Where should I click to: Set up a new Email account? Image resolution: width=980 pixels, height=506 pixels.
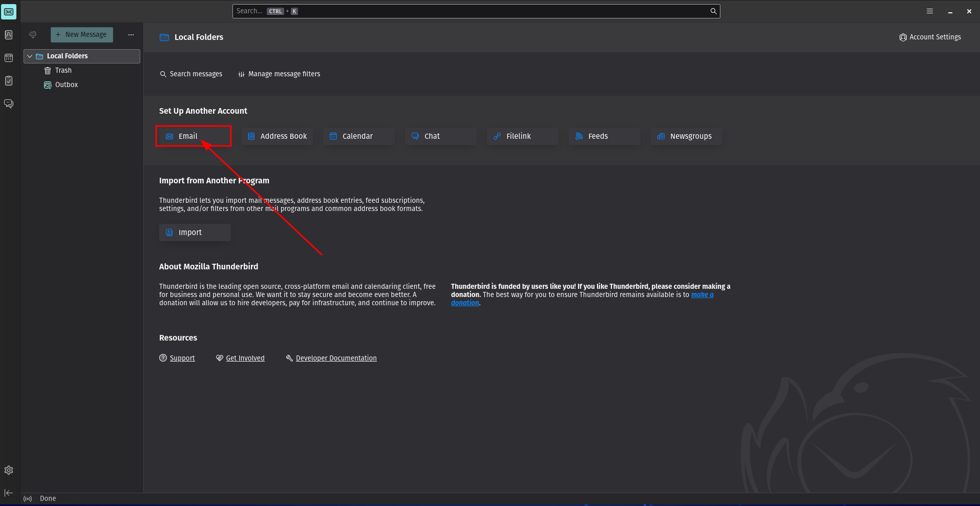point(194,136)
